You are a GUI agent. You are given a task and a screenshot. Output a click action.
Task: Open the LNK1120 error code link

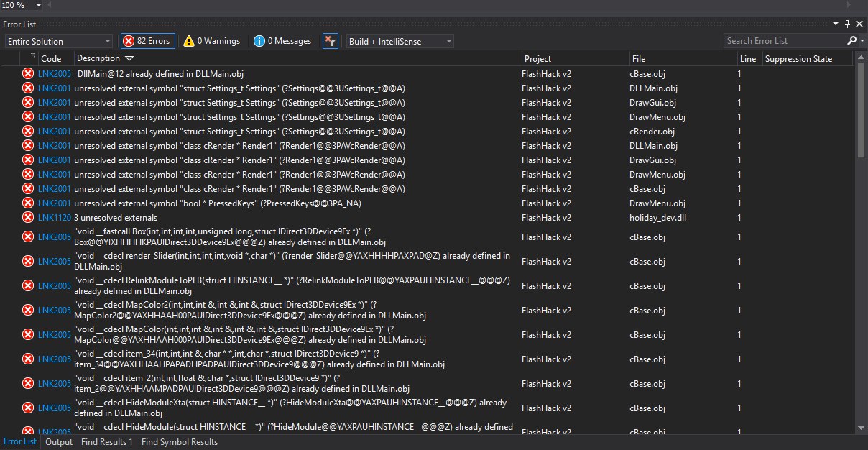pyautogui.click(x=55, y=217)
